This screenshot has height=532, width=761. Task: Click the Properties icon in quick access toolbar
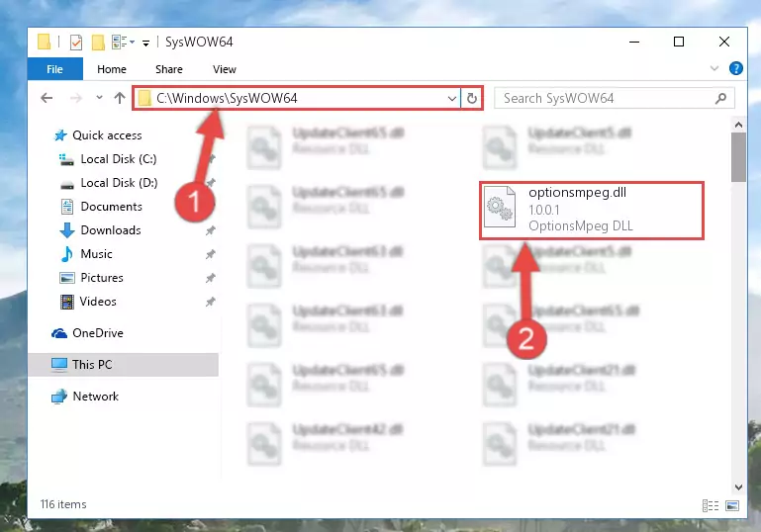pos(76,43)
